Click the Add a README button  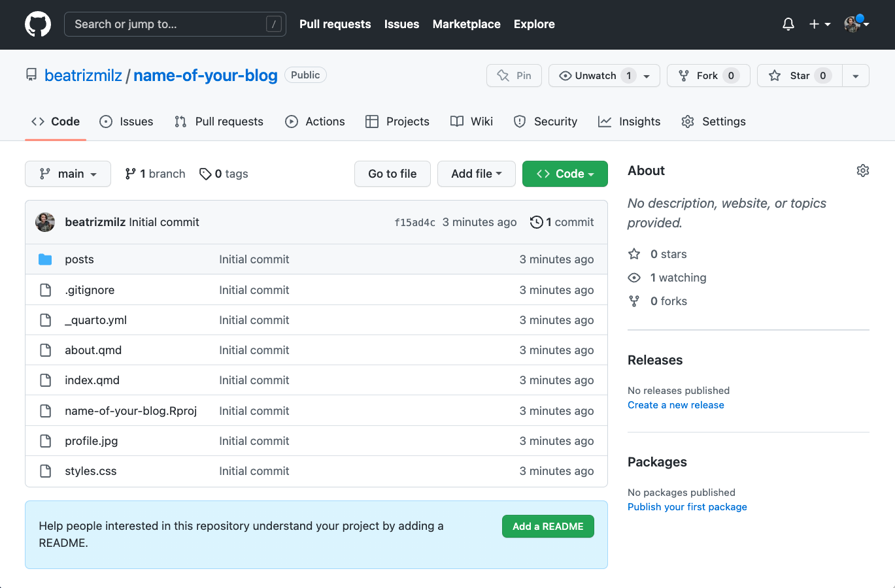(548, 527)
